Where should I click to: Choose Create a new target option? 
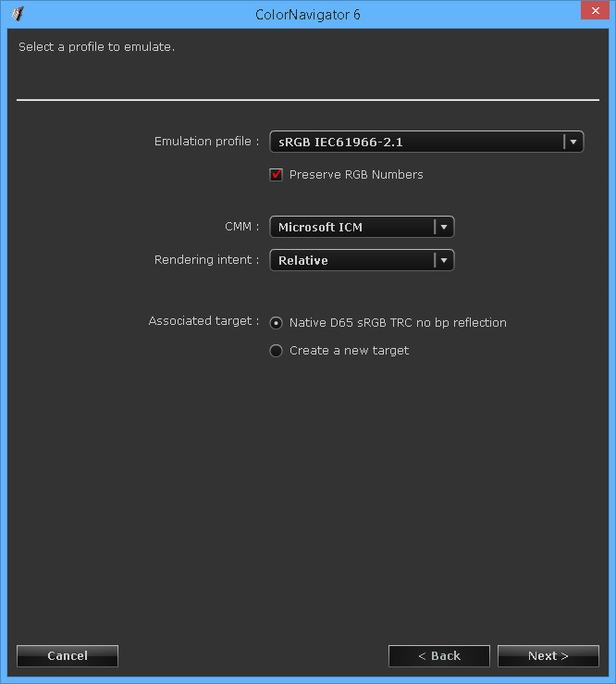pyautogui.click(x=276, y=351)
